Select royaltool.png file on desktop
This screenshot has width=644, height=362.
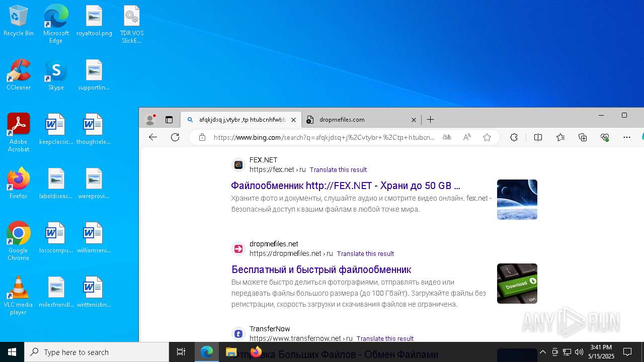point(94,21)
